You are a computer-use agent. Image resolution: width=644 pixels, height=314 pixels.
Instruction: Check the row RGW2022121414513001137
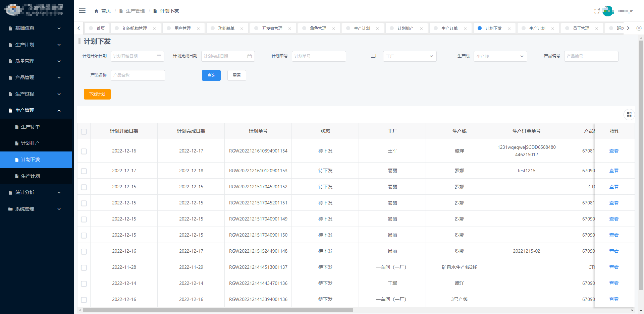[84, 267]
